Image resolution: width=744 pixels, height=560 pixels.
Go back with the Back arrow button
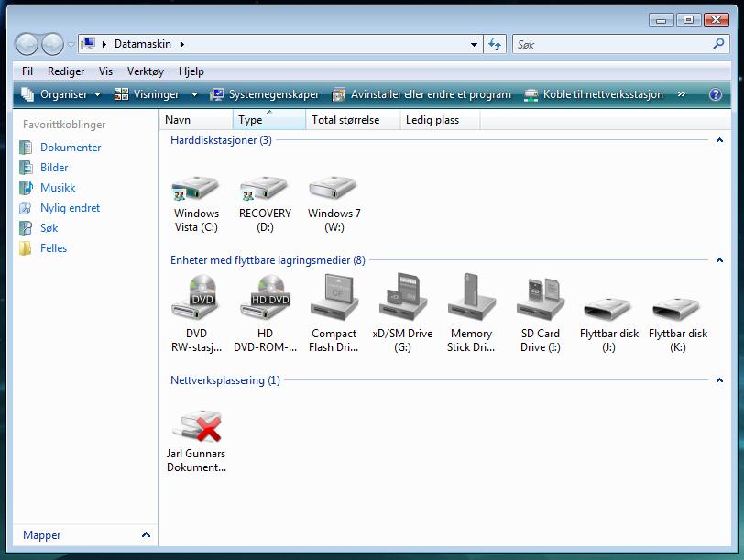pos(27,44)
